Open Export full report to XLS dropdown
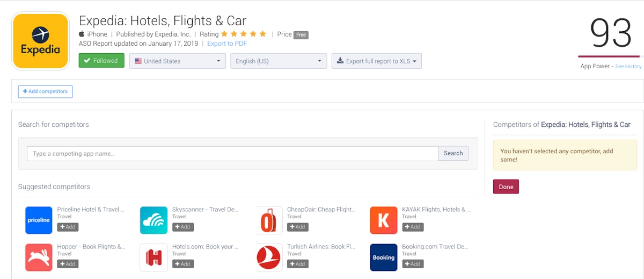Screen dimensions: 644x279 [376, 61]
